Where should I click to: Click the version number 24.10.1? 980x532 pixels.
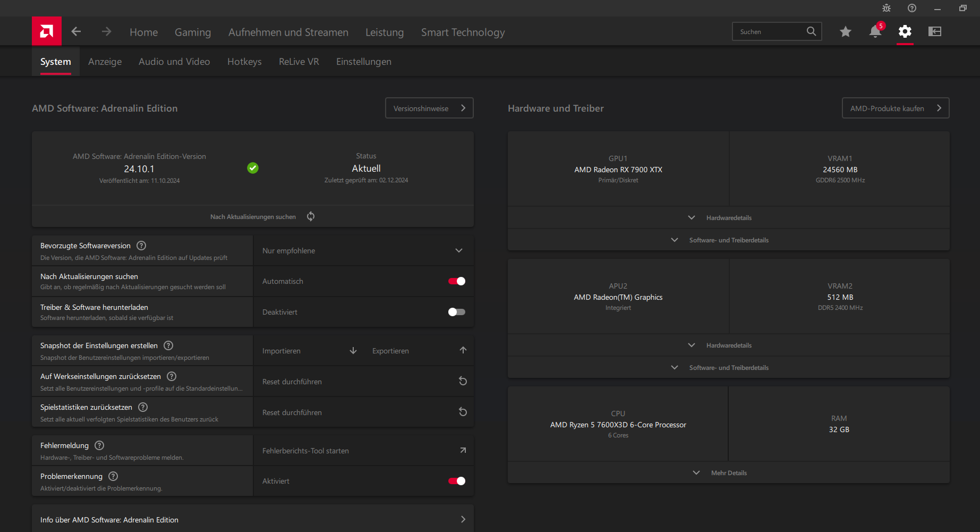click(x=139, y=169)
